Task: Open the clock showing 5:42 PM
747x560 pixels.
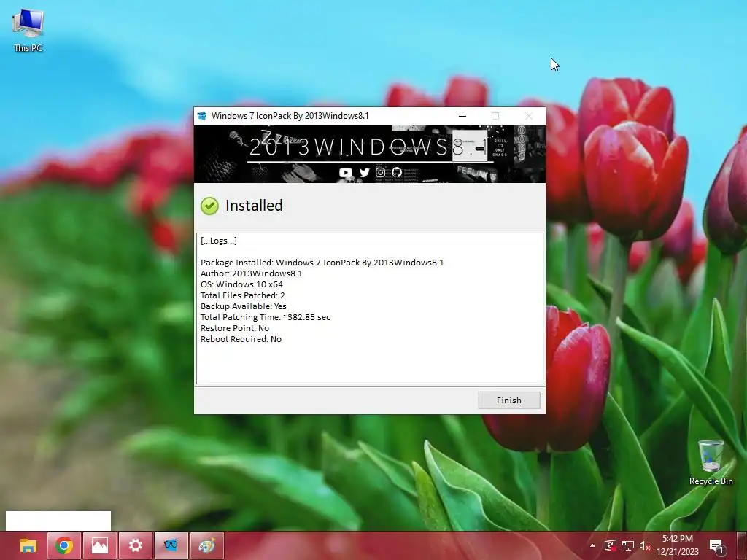Action: [x=678, y=545]
